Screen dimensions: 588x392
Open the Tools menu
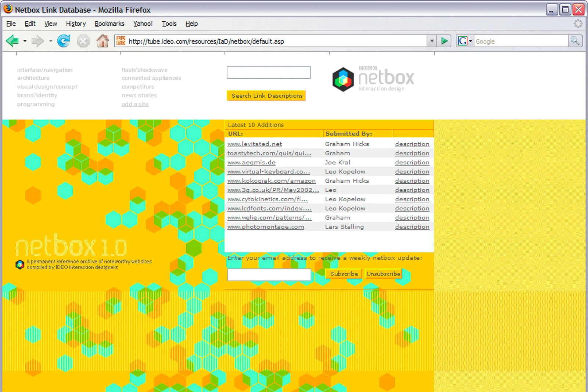click(x=169, y=24)
